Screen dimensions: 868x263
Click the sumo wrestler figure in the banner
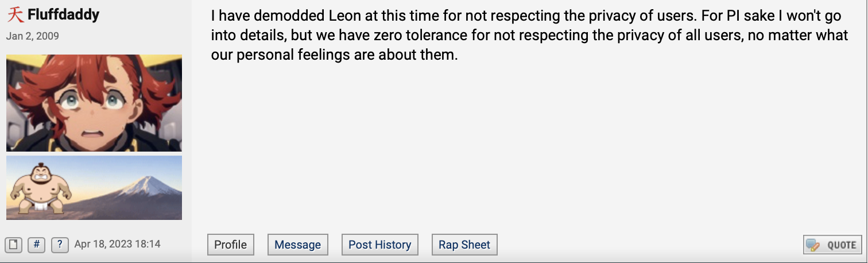tap(41, 188)
